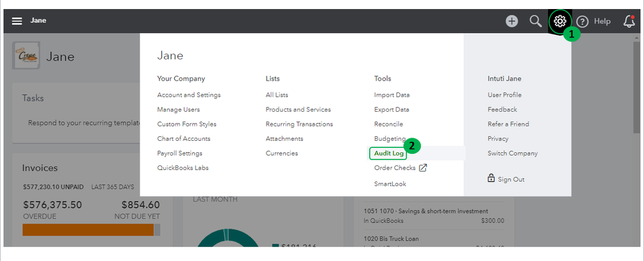
Task: Select Manage Users menu item
Action: [178, 109]
